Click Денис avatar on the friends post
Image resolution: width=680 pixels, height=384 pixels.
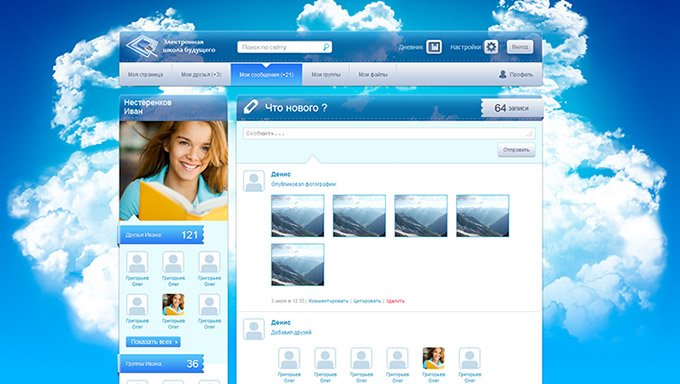(x=254, y=329)
